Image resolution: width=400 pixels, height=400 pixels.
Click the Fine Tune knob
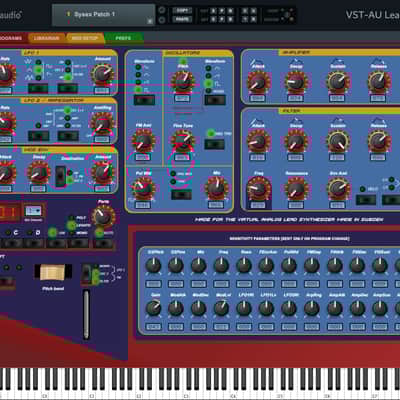point(183,141)
